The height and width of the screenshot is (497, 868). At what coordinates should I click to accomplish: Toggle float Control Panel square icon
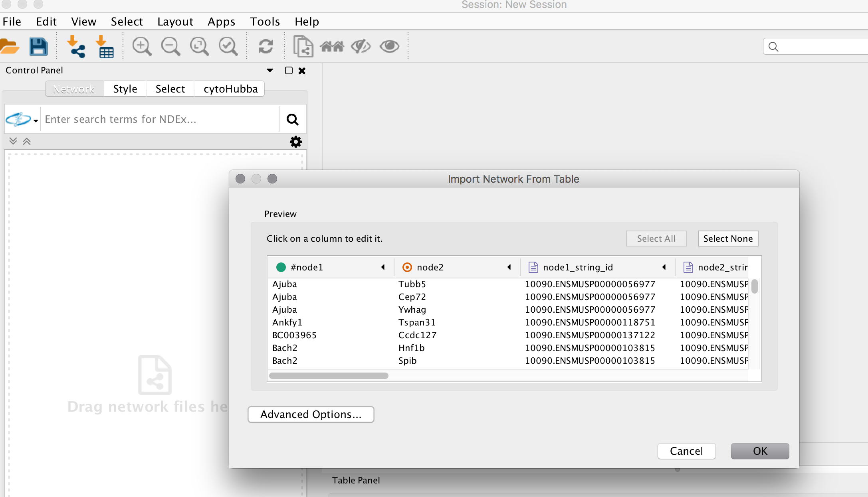(x=289, y=71)
